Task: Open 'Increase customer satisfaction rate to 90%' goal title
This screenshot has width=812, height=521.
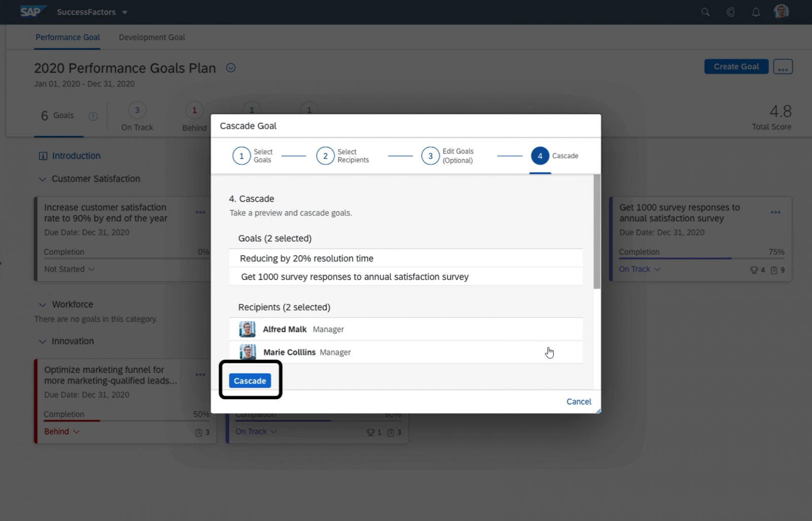Action: pyautogui.click(x=106, y=213)
